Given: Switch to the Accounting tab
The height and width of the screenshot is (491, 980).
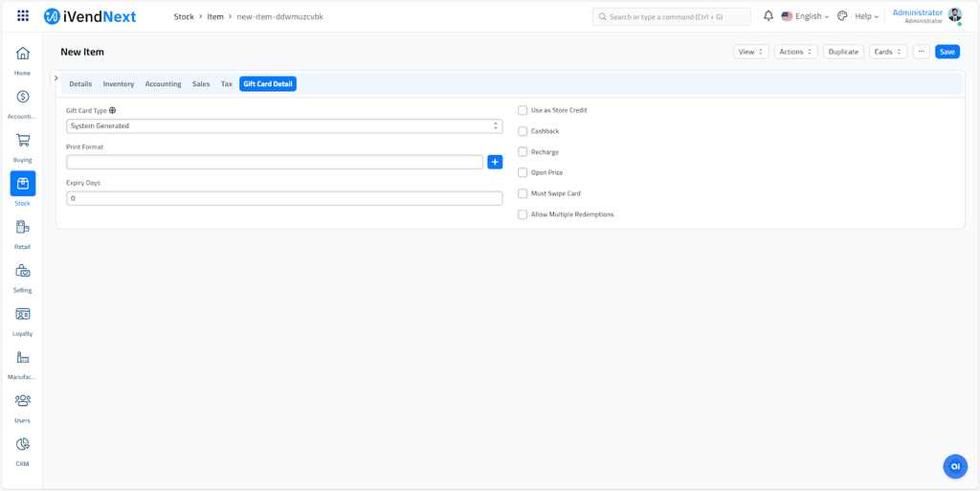Looking at the screenshot, I should point(163,84).
